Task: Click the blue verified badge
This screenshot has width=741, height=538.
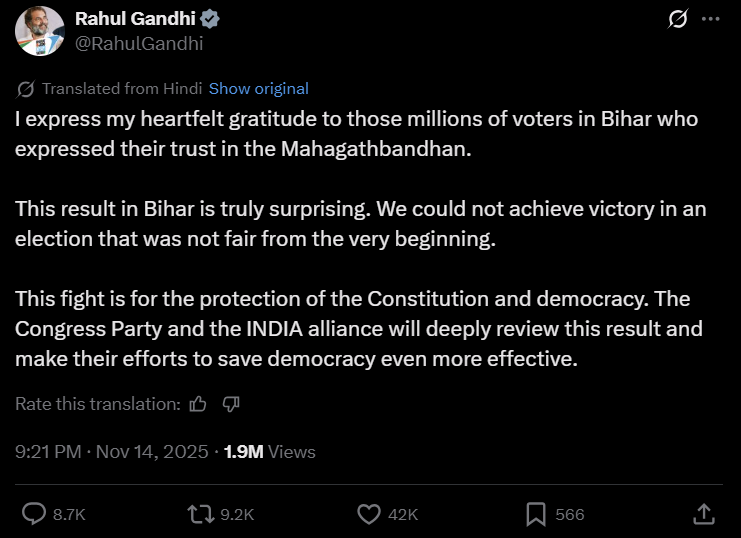Action: click(212, 19)
